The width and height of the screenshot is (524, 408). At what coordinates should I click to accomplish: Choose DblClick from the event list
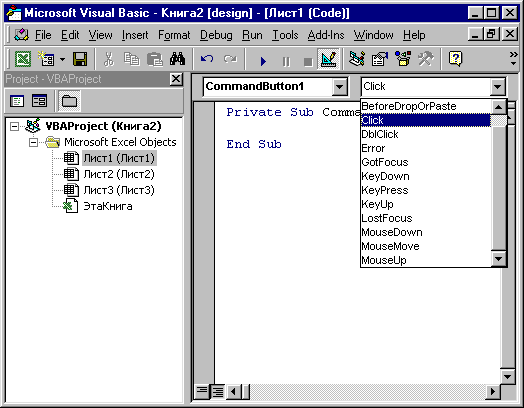point(426,134)
